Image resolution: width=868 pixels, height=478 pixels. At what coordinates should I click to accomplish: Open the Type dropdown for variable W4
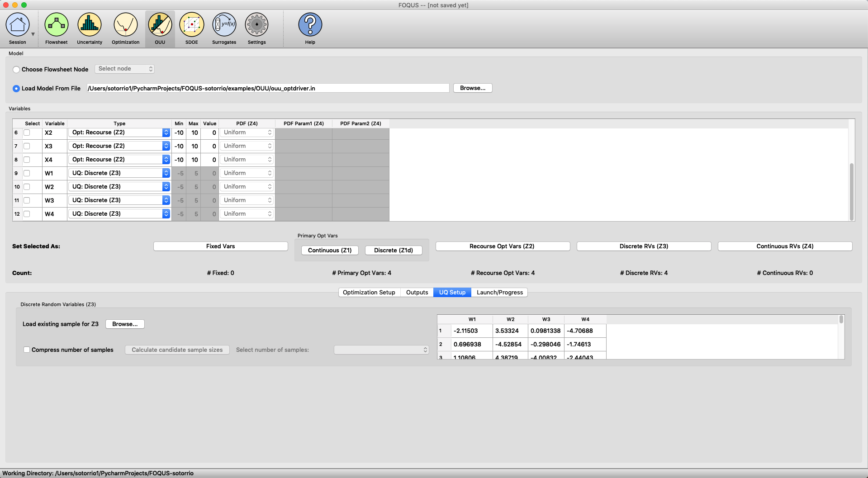pyautogui.click(x=119, y=214)
